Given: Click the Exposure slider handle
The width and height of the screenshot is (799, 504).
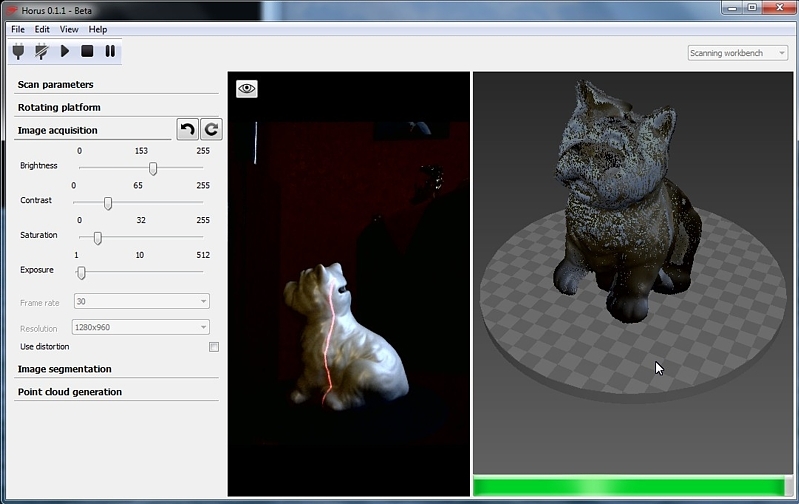Looking at the screenshot, I should click(x=81, y=272).
